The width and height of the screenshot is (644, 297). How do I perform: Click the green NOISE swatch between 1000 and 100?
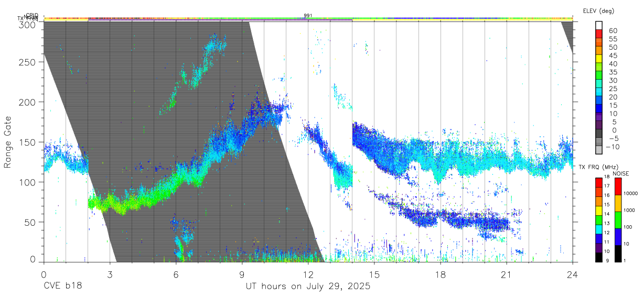618,220
